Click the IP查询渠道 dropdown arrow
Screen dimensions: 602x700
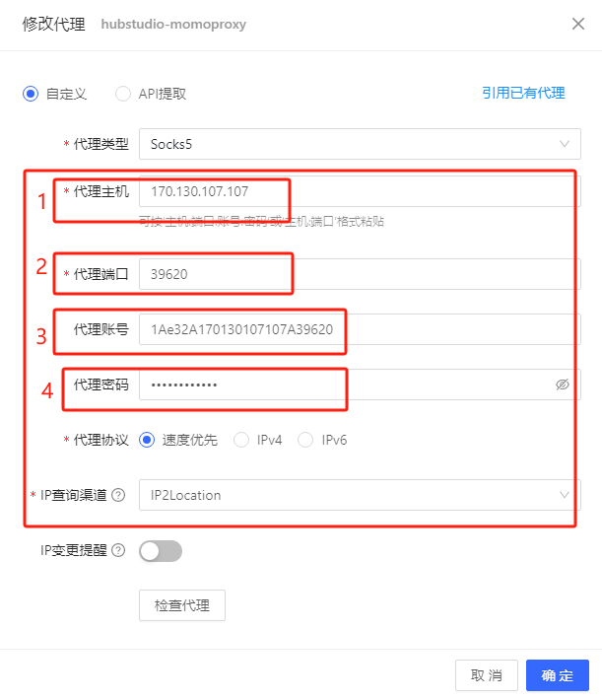click(565, 495)
